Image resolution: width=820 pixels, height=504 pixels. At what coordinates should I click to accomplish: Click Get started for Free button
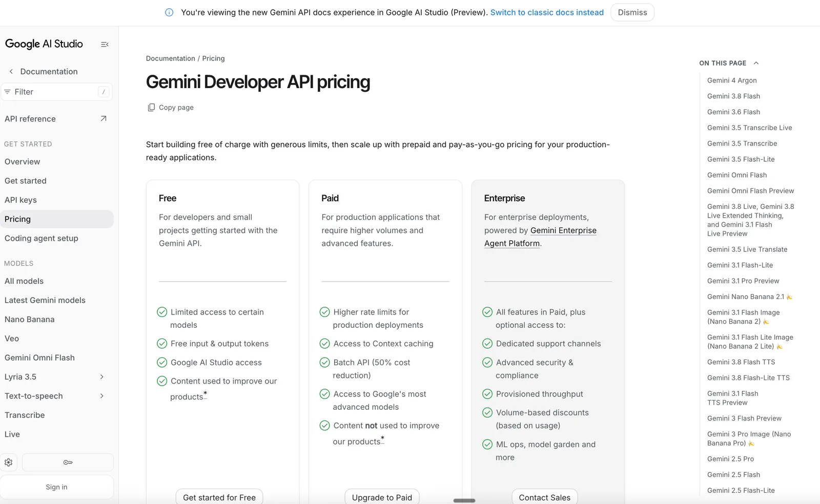click(219, 497)
